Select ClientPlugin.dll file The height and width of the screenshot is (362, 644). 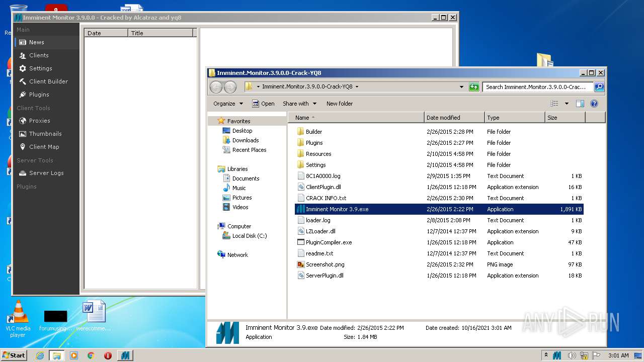439,187
